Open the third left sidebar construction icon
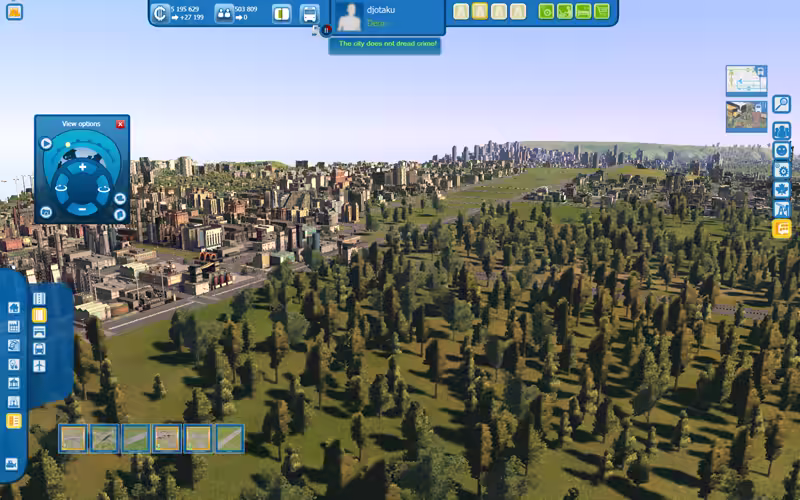The height and width of the screenshot is (500, 800). (x=14, y=345)
